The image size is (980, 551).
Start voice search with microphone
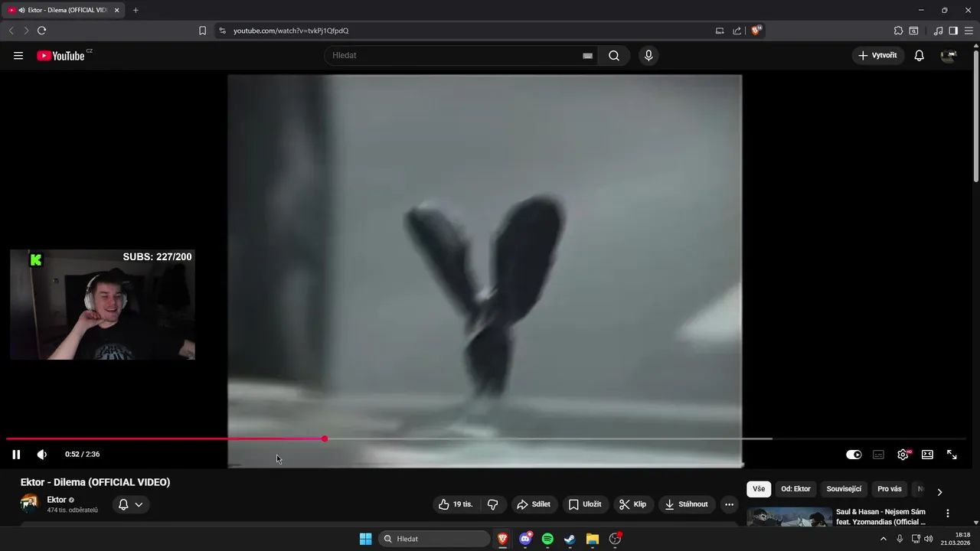[x=648, y=55]
